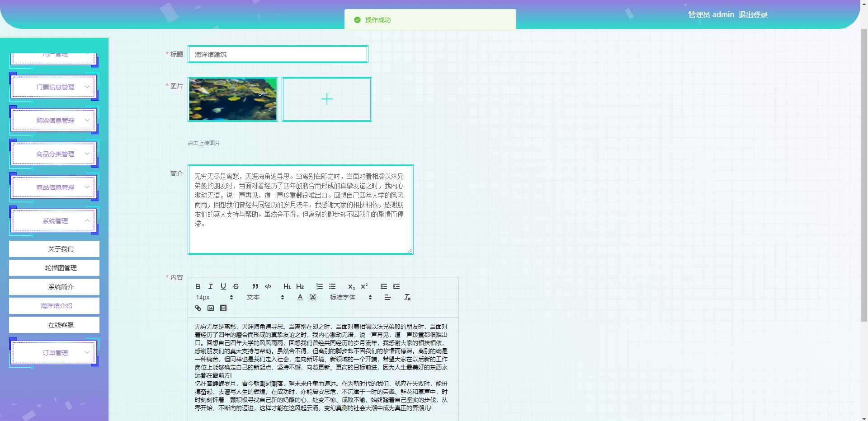Viewport: 868px width, 421px height.
Task: Select the uploaded aquarium image thumbnail
Action: coord(233,99)
